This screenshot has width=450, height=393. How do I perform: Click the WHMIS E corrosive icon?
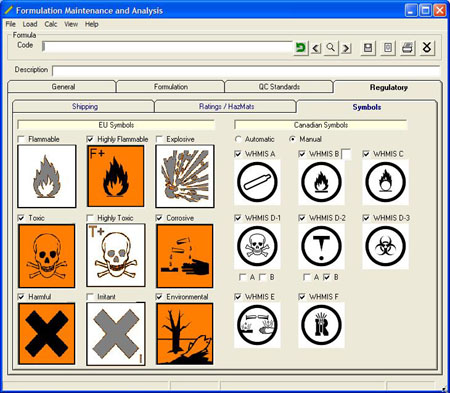(257, 325)
